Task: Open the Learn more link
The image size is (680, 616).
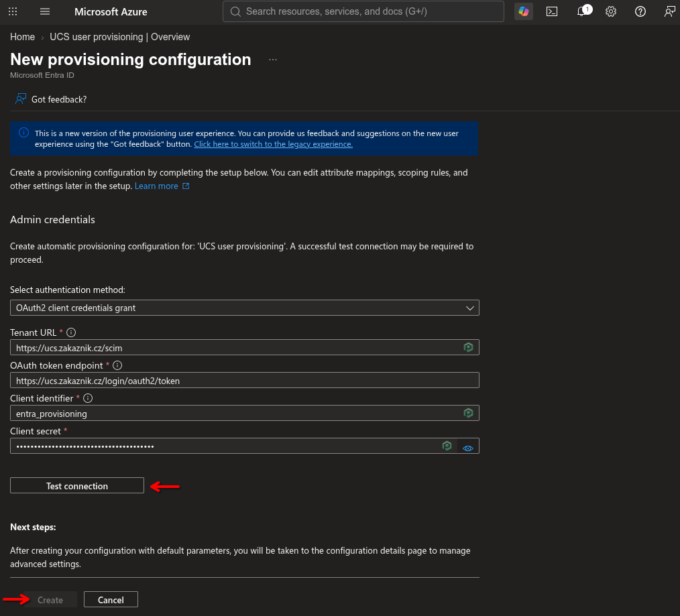Action: 156,186
